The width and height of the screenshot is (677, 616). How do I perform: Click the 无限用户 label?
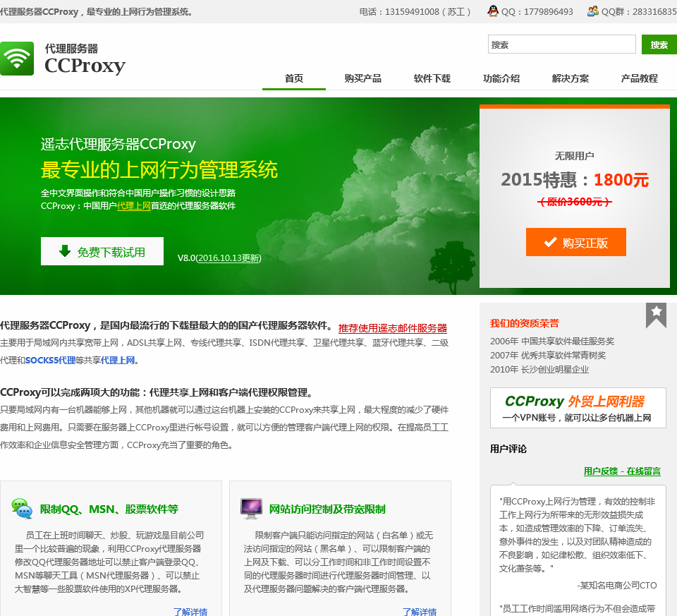point(574,156)
